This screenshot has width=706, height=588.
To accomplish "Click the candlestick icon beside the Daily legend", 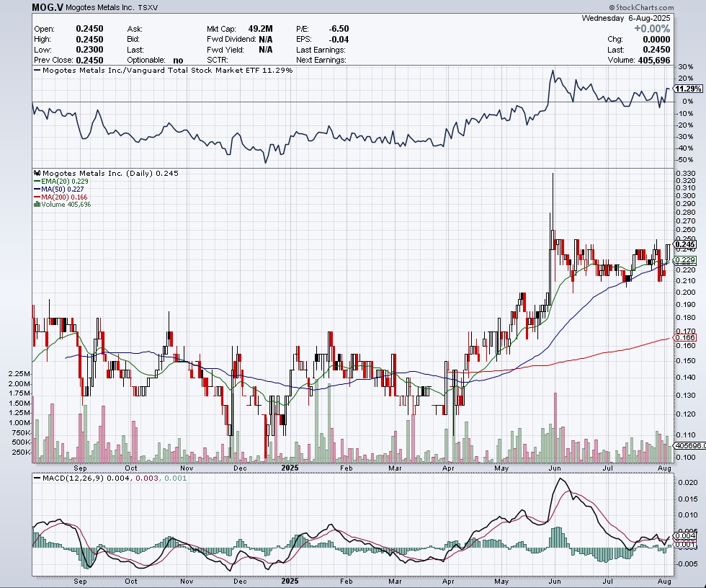I will pos(37,173).
